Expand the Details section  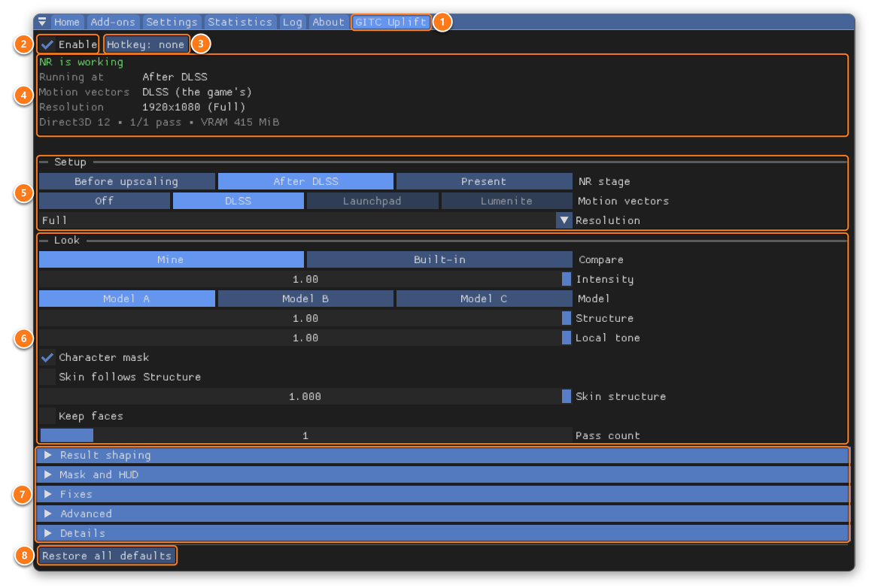pyautogui.click(x=442, y=533)
